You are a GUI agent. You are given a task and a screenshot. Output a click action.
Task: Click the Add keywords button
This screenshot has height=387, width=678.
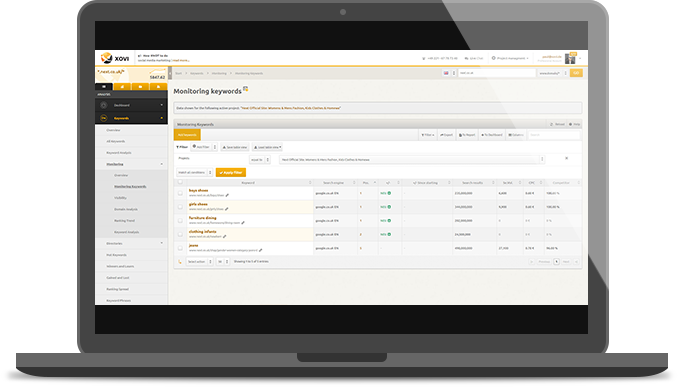187,135
